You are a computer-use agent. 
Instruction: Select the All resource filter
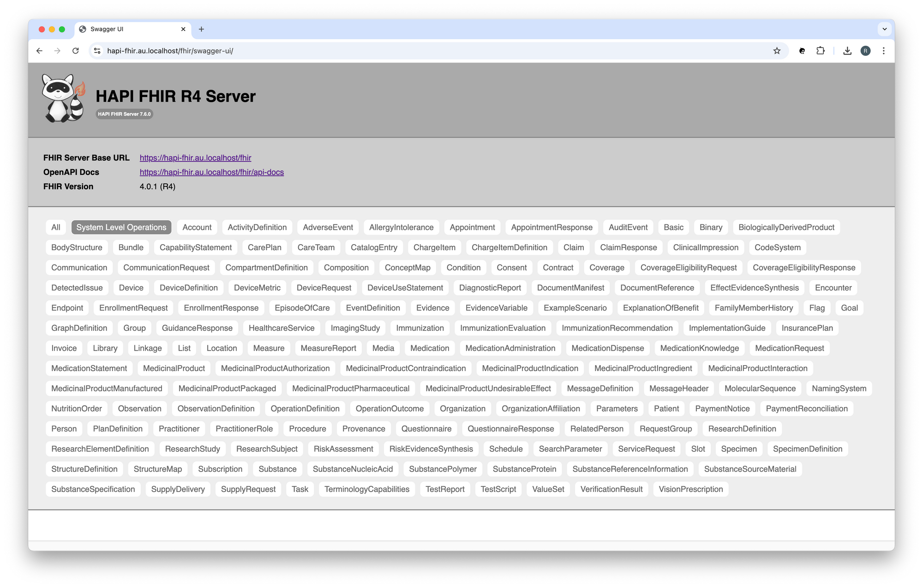[x=56, y=228]
